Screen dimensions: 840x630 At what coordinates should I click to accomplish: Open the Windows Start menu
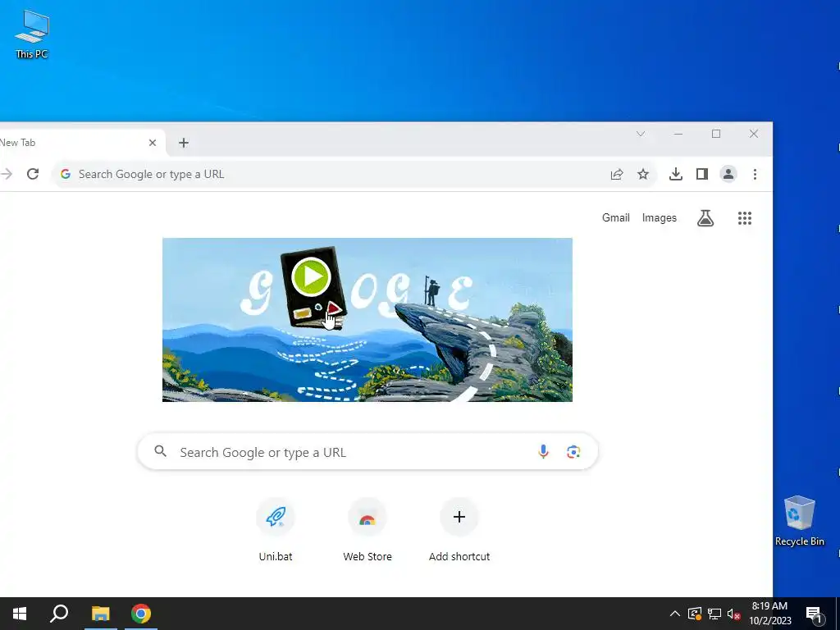[x=20, y=614]
